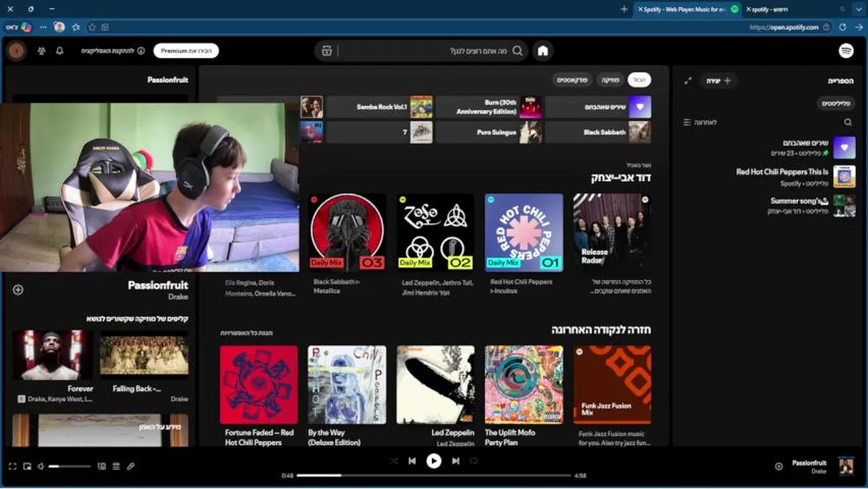This screenshot has height=489, width=868.
Task: Open the Led Zeppelin album card
Action: pos(435,395)
